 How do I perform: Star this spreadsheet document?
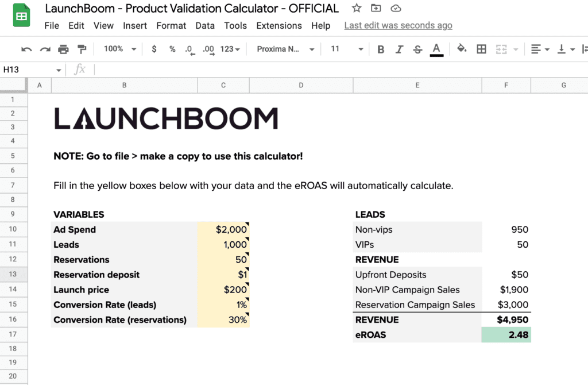pos(356,8)
